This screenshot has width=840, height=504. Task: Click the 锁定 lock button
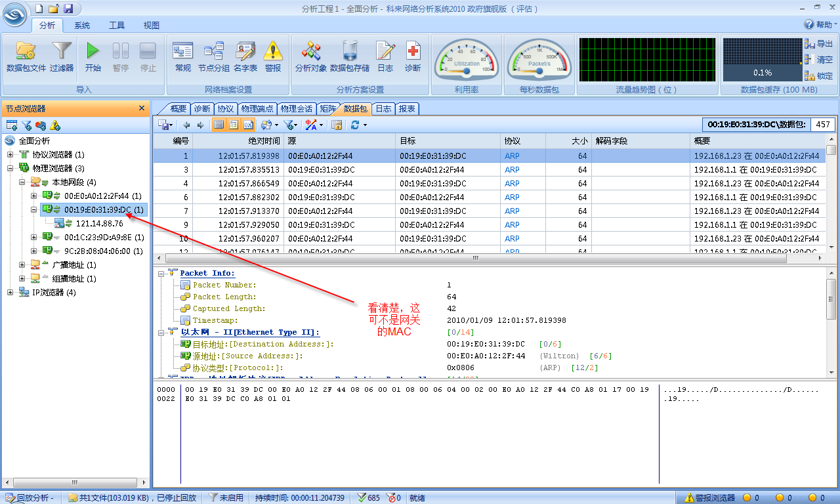(819, 76)
